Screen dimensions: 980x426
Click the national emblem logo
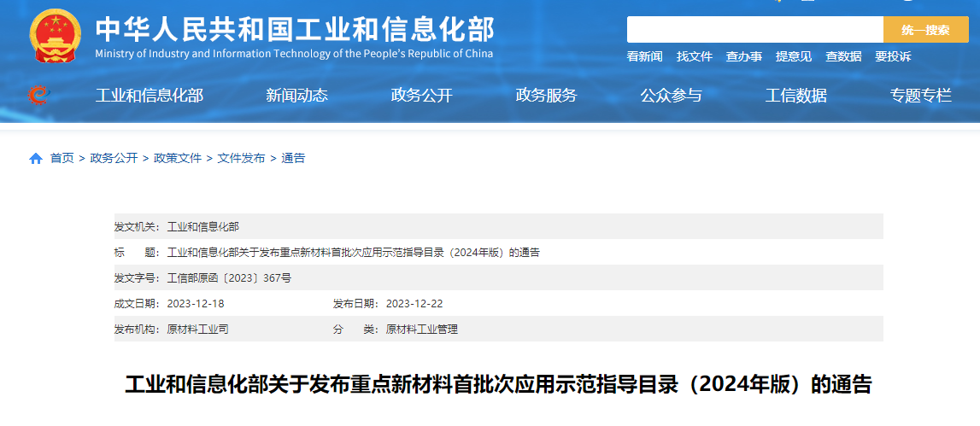click(x=56, y=36)
